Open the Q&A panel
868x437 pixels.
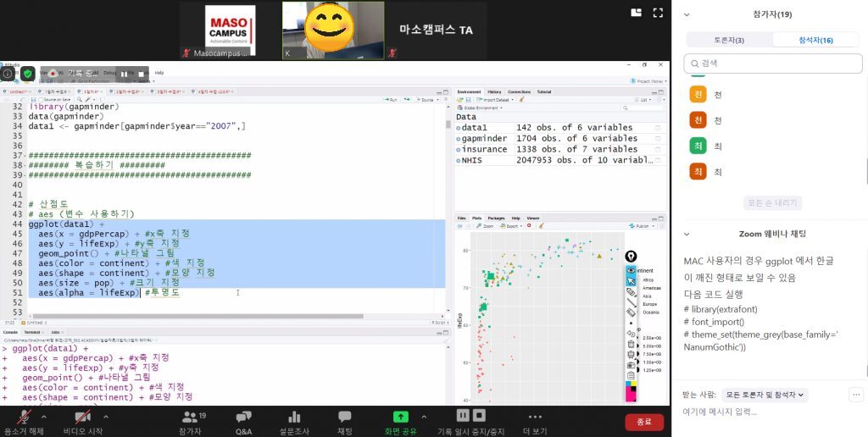coord(243,418)
